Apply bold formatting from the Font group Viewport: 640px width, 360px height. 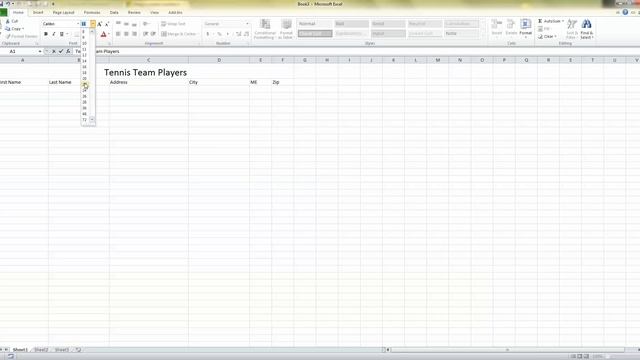46,34
